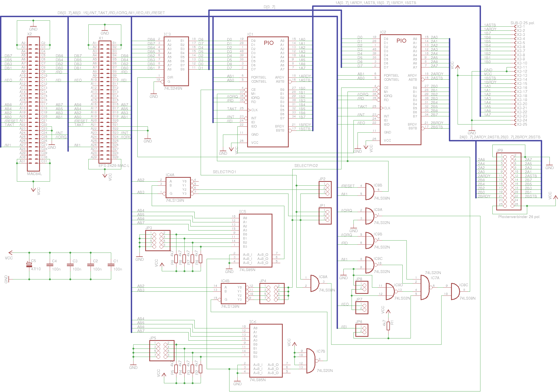Screen dimensions: 559x392
Task: Select the IC6 74LS85N comparator chip
Action: point(266,351)
